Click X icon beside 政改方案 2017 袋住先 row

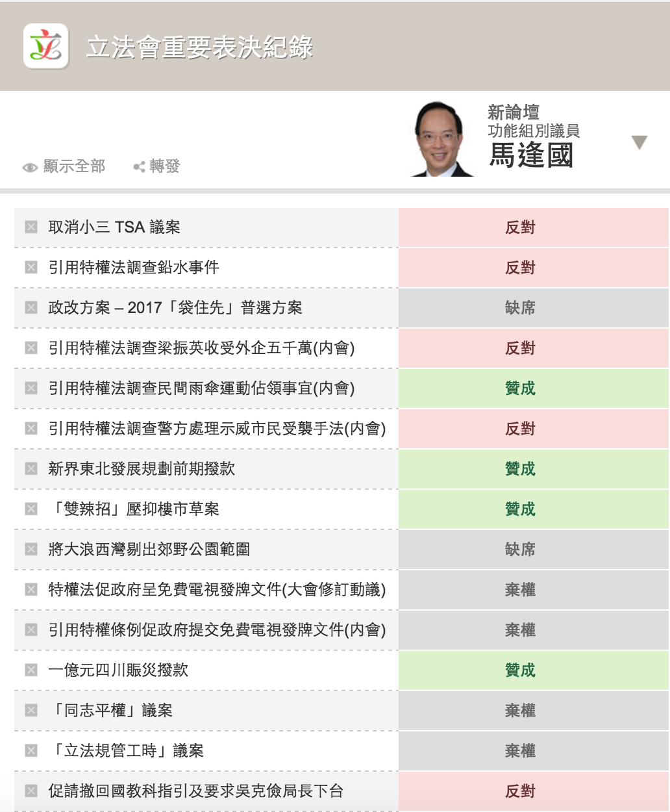pyautogui.click(x=31, y=307)
